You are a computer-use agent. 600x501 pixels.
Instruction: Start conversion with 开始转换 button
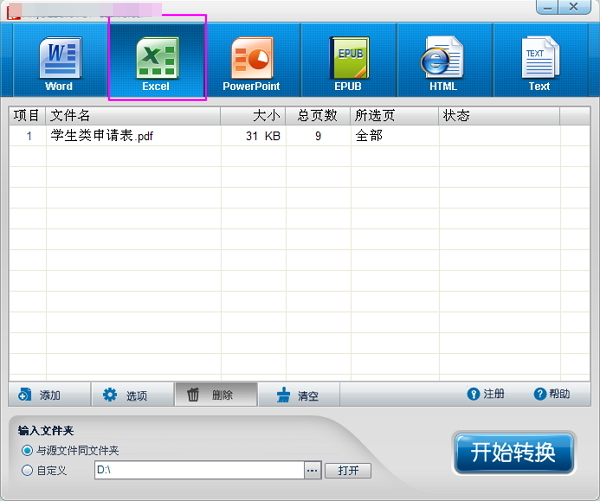[x=514, y=453]
